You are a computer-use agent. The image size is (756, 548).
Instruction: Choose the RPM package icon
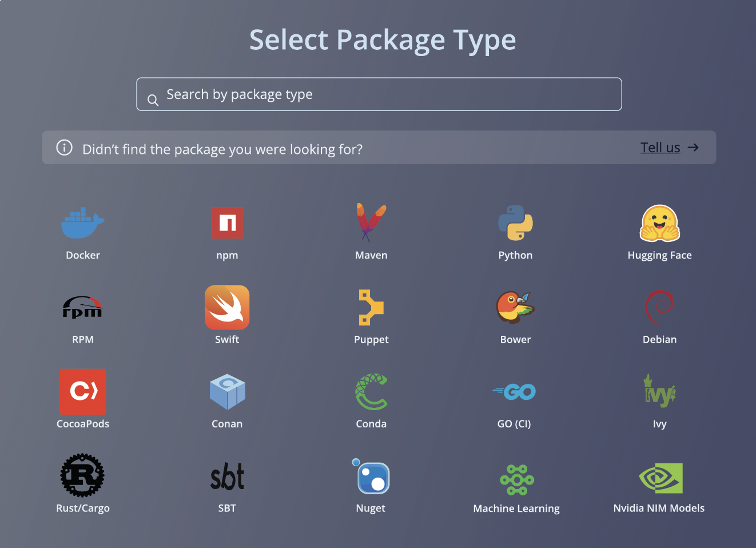click(x=83, y=307)
